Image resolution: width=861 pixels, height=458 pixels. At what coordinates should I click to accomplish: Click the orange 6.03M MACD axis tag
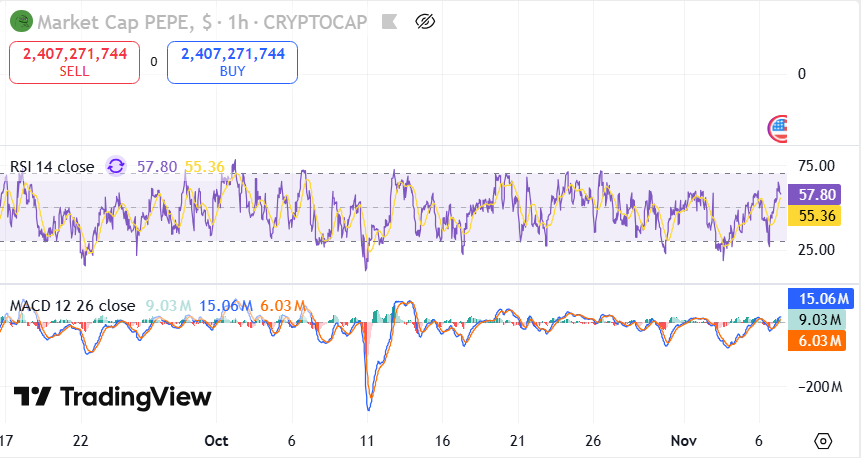(818, 341)
